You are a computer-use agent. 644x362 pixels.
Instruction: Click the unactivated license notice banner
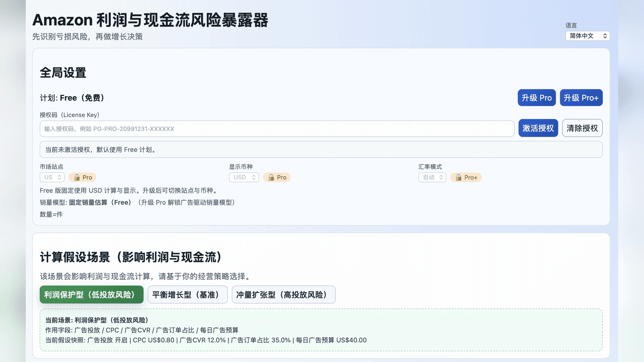click(321, 149)
